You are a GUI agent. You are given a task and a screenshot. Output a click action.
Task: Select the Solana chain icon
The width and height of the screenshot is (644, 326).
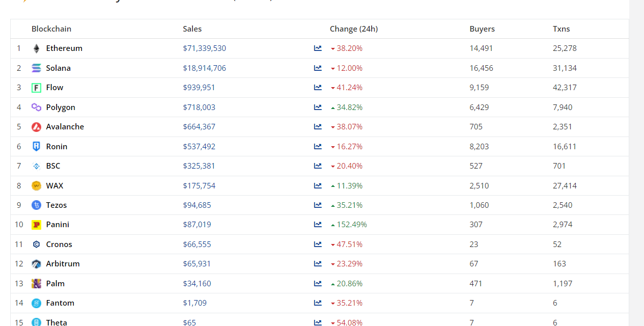[x=36, y=68]
